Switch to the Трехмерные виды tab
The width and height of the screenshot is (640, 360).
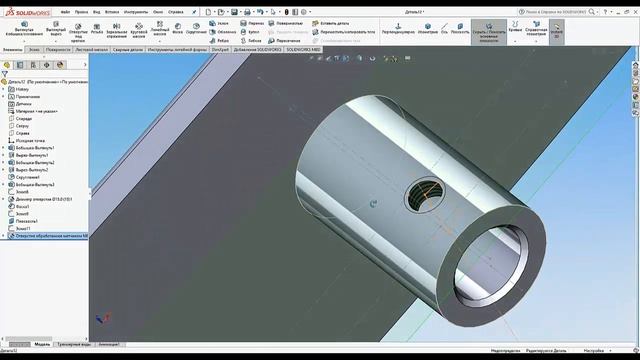(x=74, y=344)
